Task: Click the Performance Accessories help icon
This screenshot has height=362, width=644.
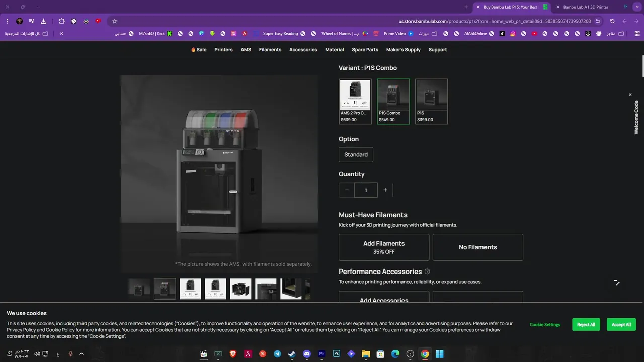Action: (x=427, y=271)
